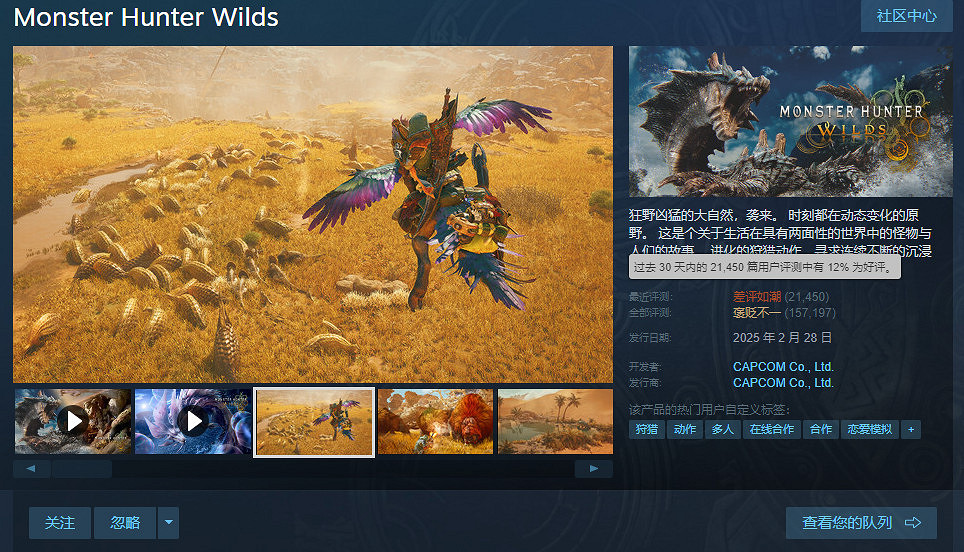Click the thumbnail strip scrollbar handle
The width and height of the screenshot is (964, 552).
(x=82, y=468)
